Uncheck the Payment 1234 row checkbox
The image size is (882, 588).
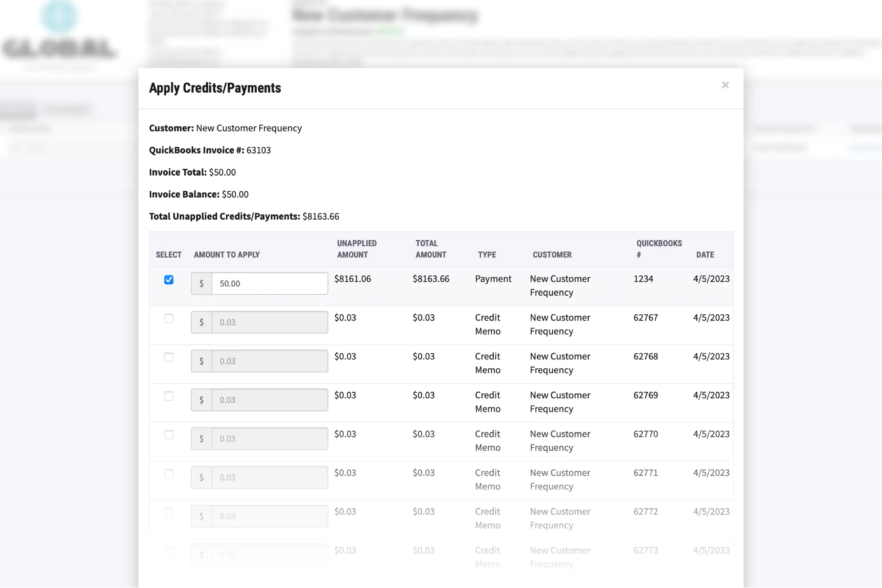coord(168,280)
